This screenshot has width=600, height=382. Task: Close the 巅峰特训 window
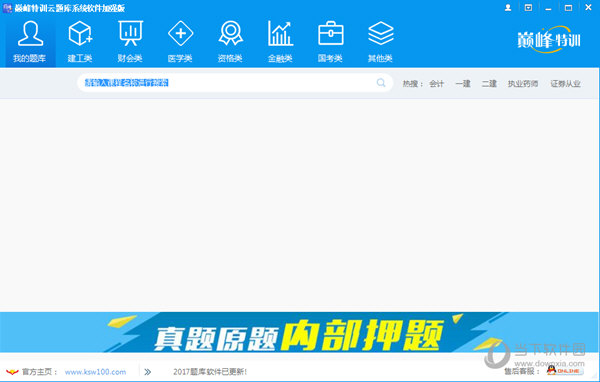589,7
